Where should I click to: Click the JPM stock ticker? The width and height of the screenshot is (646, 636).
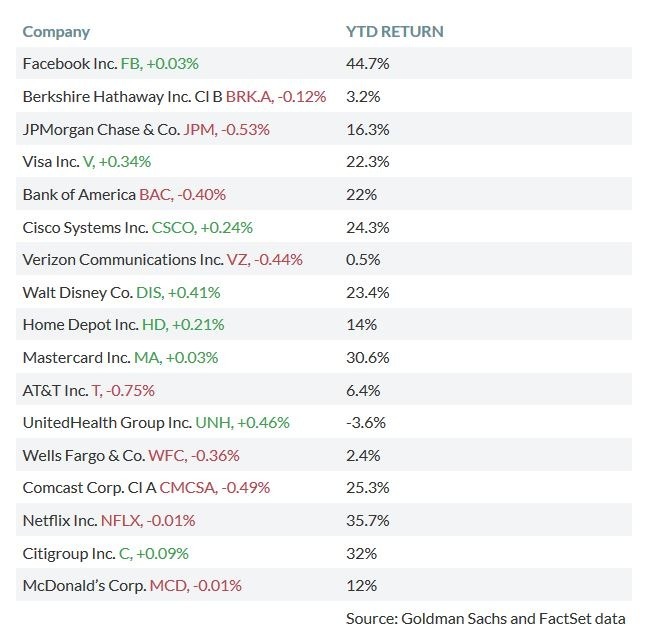pos(199,129)
